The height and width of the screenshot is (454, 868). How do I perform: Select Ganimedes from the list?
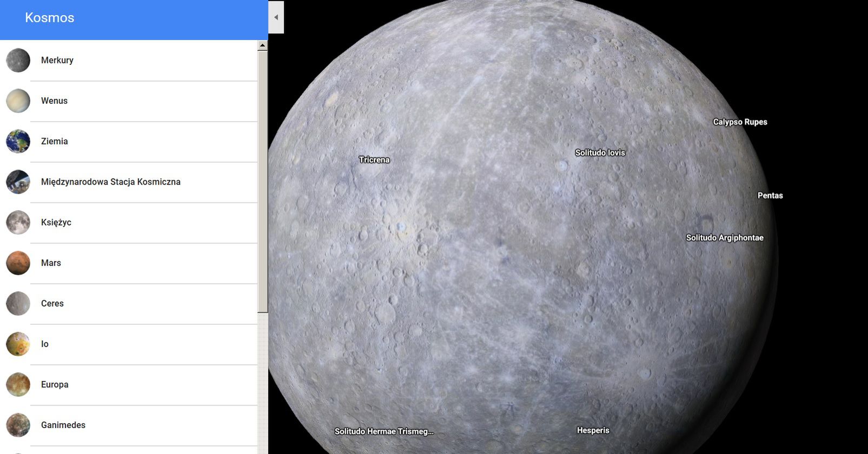click(x=129, y=425)
